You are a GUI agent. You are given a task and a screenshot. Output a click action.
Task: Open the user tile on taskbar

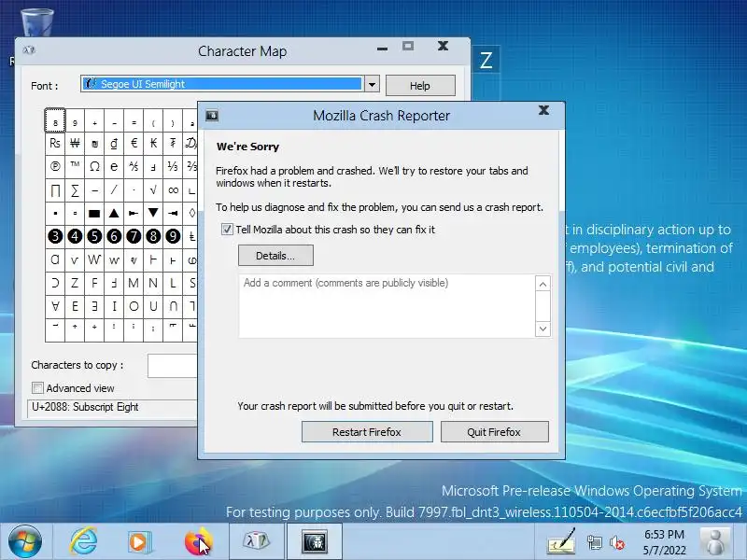(715, 542)
